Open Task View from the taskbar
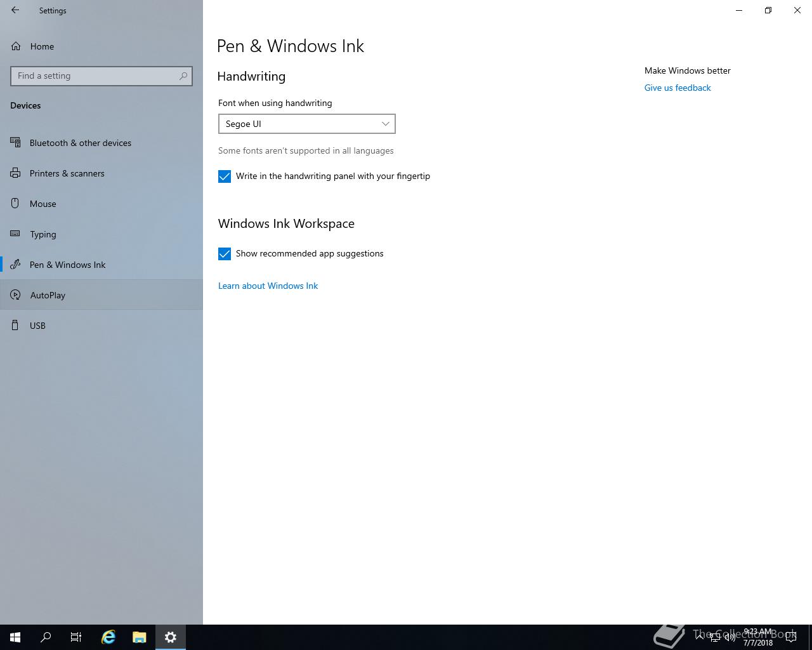The image size is (812, 650). pos(76,637)
